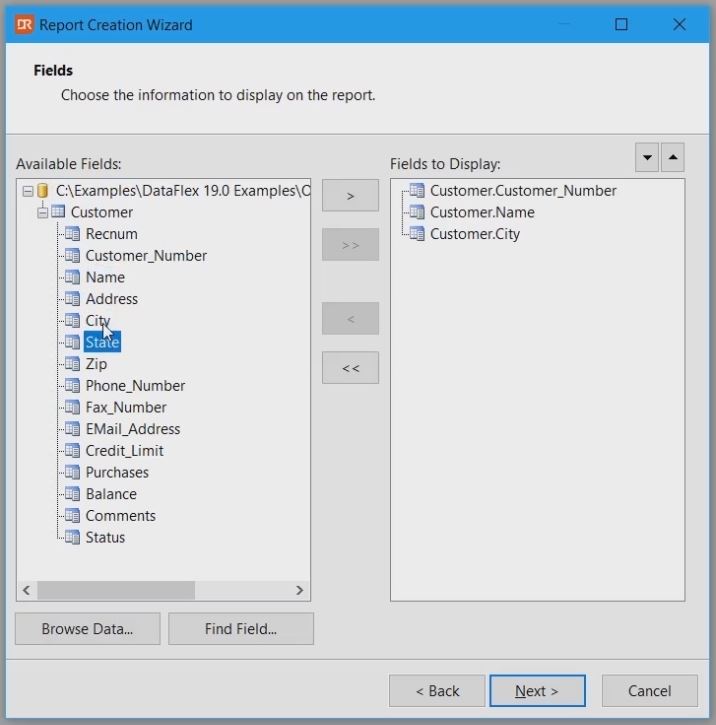Collapse the Customer table node
Screen dimensions: 716x725
[42, 212]
